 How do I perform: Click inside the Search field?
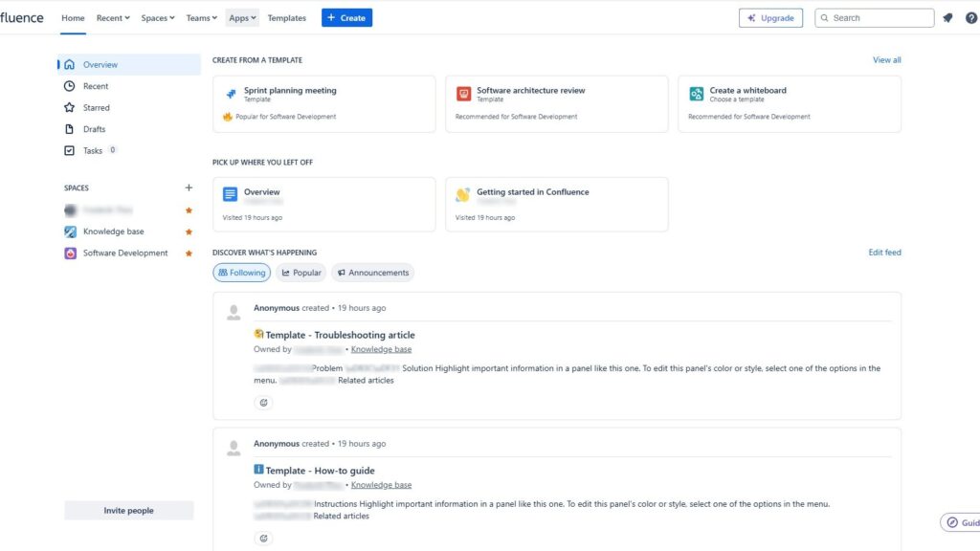point(874,16)
